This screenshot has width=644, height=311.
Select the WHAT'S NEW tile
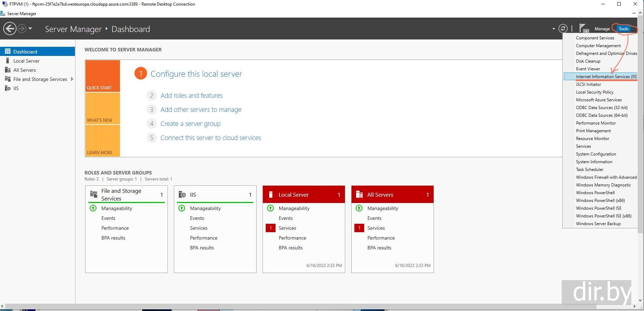click(102, 108)
